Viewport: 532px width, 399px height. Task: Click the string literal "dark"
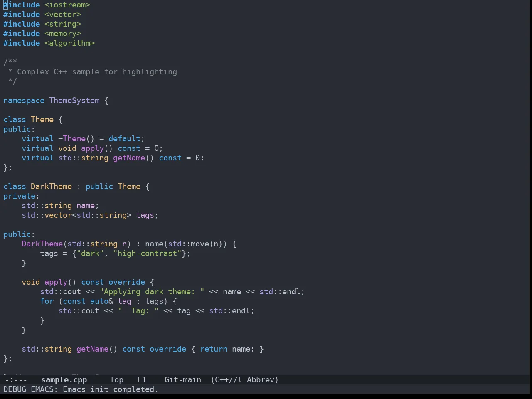point(90,254)
